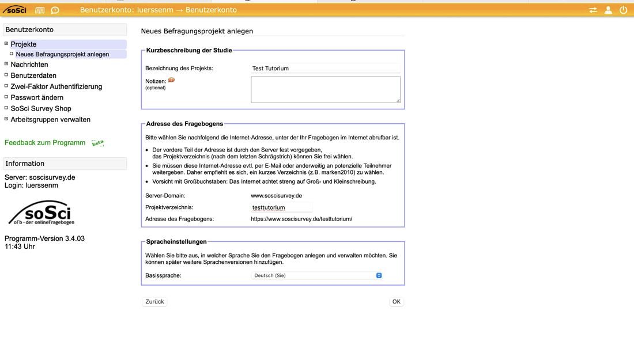Open the manual book icon
The height and width of the screenshot is (364, 634).
(40, 10)
